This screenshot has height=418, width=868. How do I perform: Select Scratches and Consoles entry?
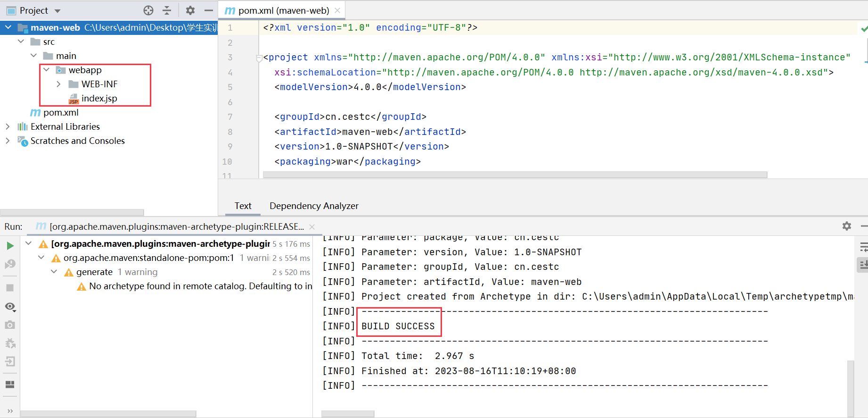pyautogui.click(x=78, y=141)
